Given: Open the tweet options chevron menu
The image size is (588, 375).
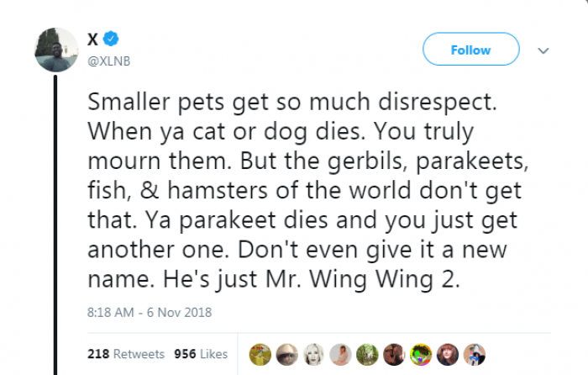Looking at the screenshot, I should (543, 50).
